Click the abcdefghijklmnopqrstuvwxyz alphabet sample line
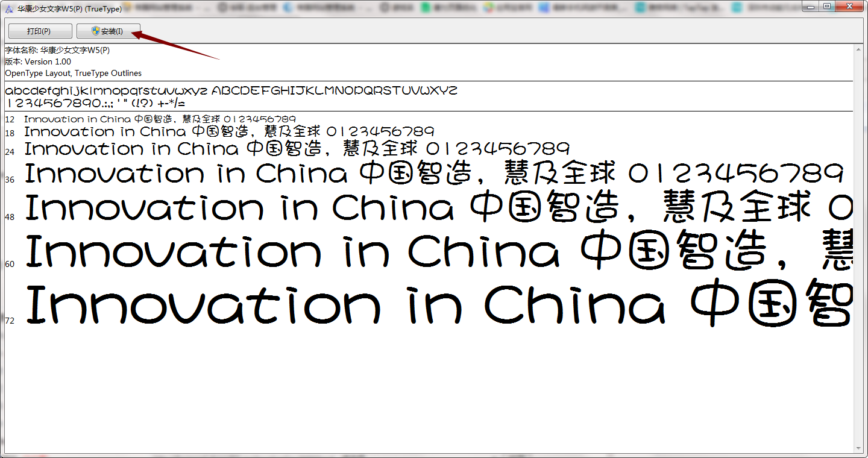The width and height of the screenshot is (868, 458). [x=231, y=91]
